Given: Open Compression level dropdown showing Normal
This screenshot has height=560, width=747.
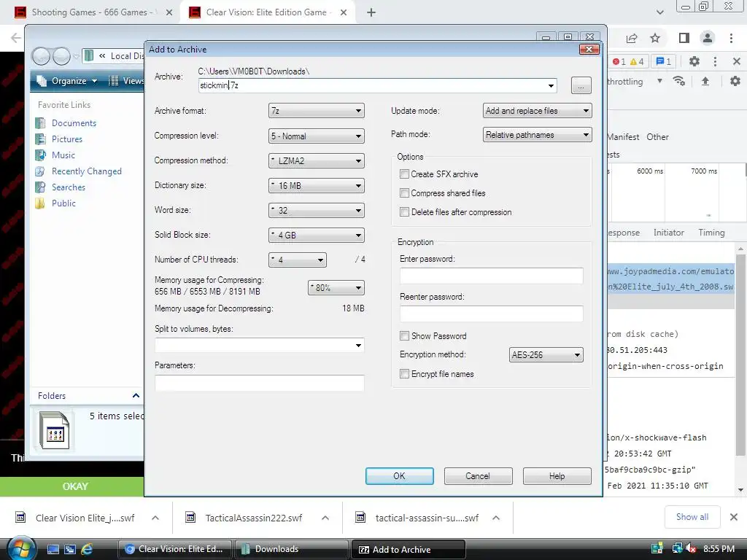Looking at the screenshot, I should point(317,136).
